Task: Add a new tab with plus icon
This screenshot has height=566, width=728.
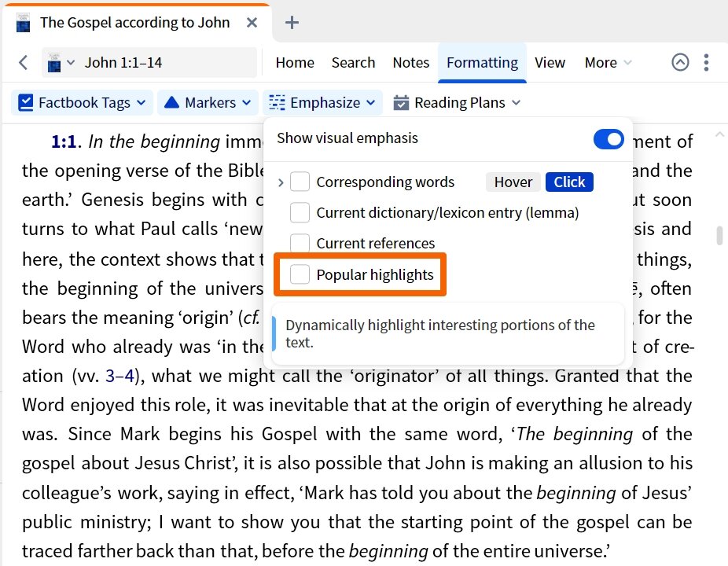Action: coord(292,22)
